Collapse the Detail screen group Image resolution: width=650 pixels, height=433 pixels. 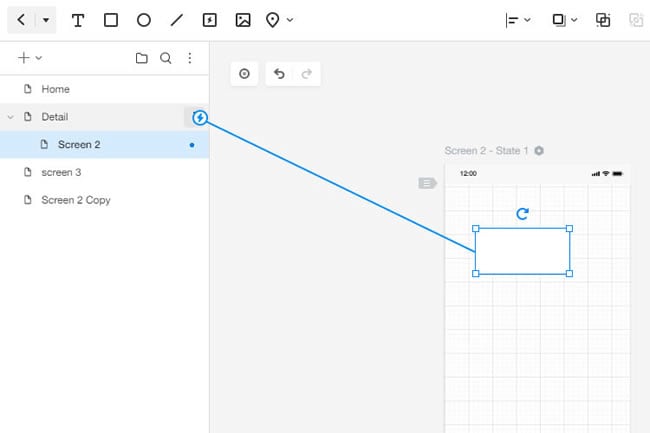(10, 117)
